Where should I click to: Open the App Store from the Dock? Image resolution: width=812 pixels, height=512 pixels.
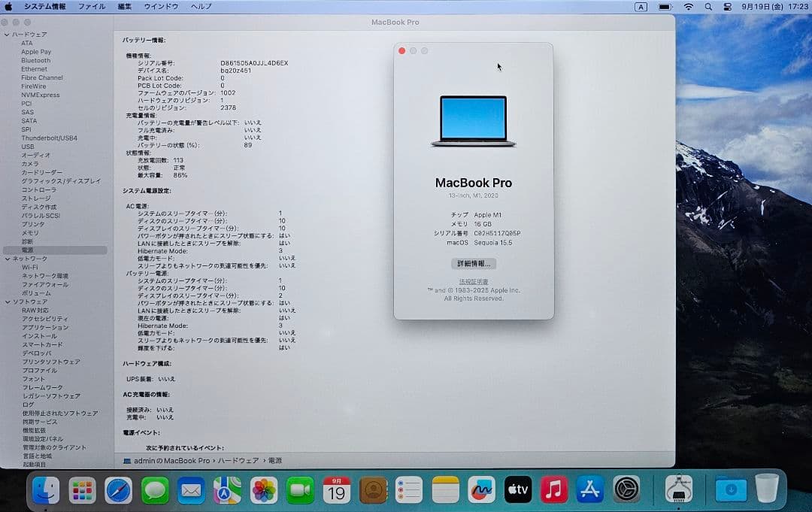point(589,492)
